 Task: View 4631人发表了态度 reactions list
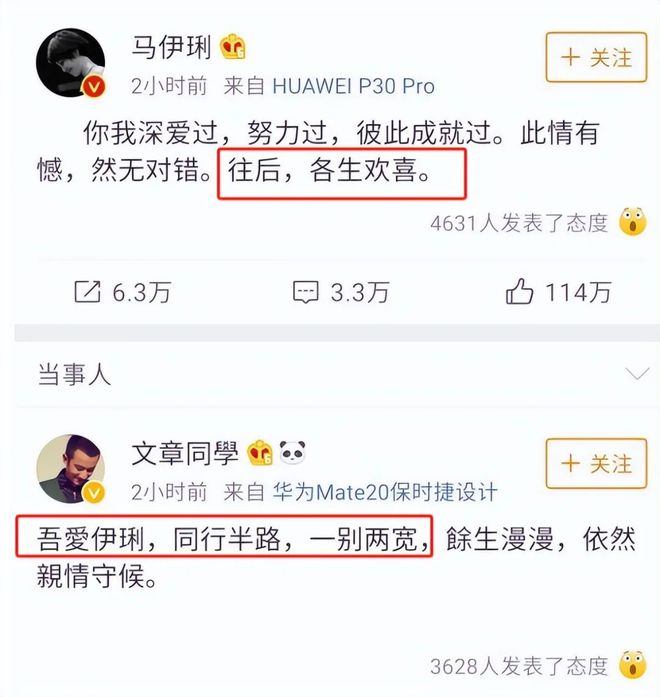[x=519, y=223]
